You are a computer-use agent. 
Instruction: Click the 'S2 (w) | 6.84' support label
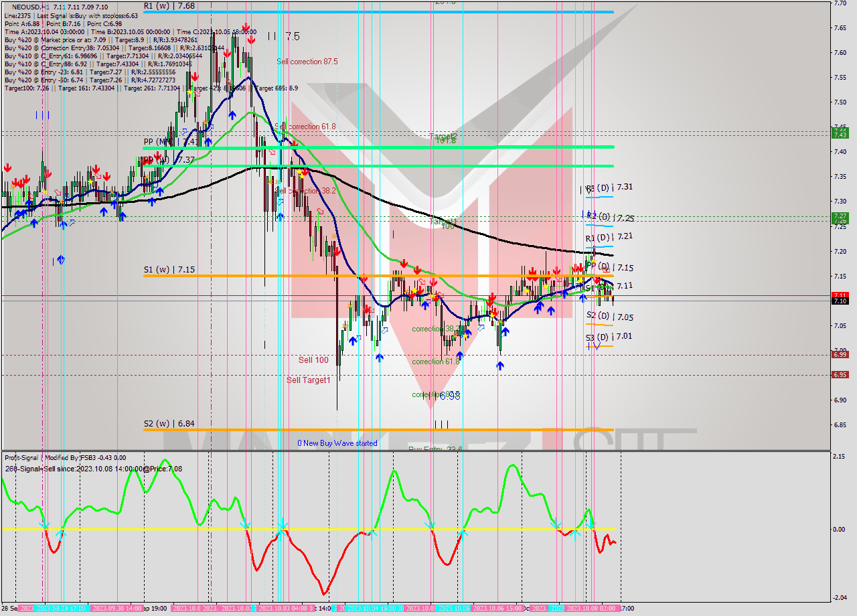(169, 423)
